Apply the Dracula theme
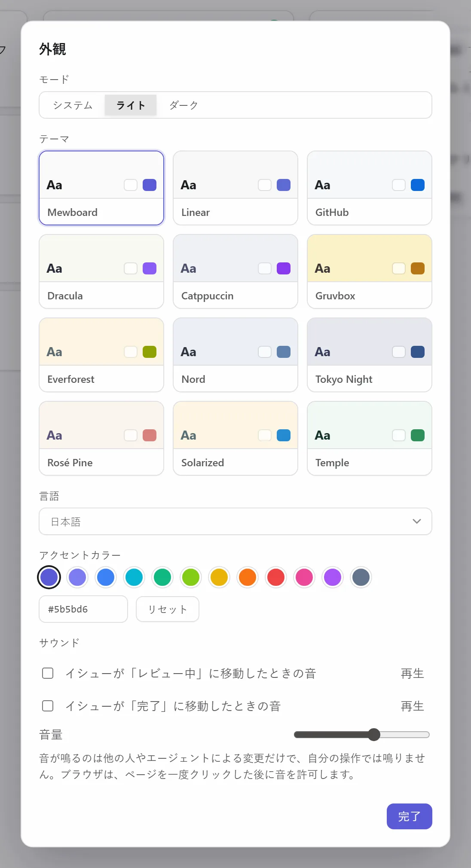Screen dimensions: 471x868 tap(101, 271)
